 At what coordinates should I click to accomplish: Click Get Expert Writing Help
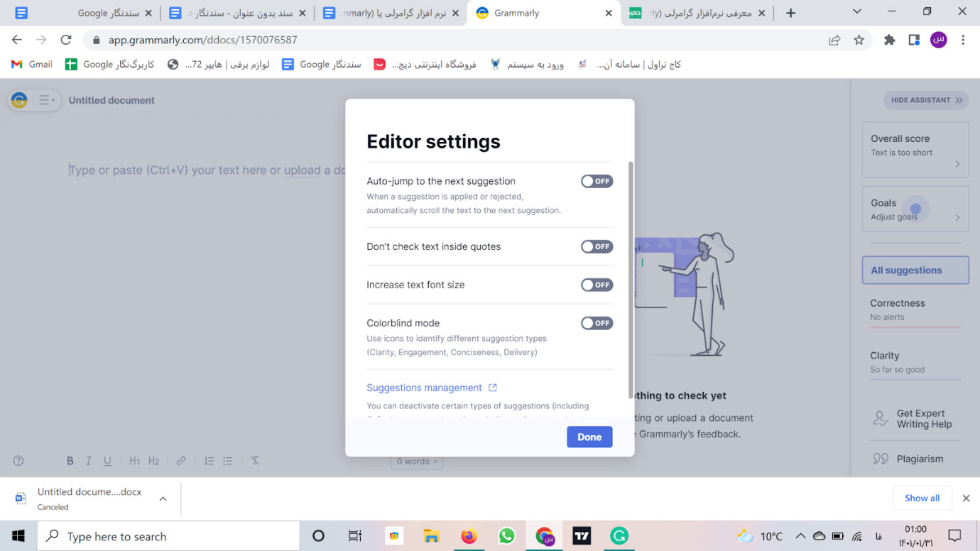[915, 419]
